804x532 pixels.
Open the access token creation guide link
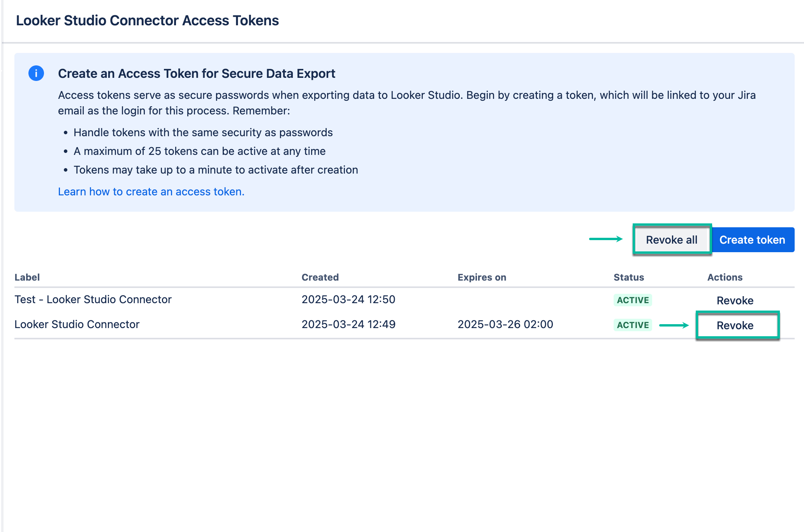click(x=151, y=191)
